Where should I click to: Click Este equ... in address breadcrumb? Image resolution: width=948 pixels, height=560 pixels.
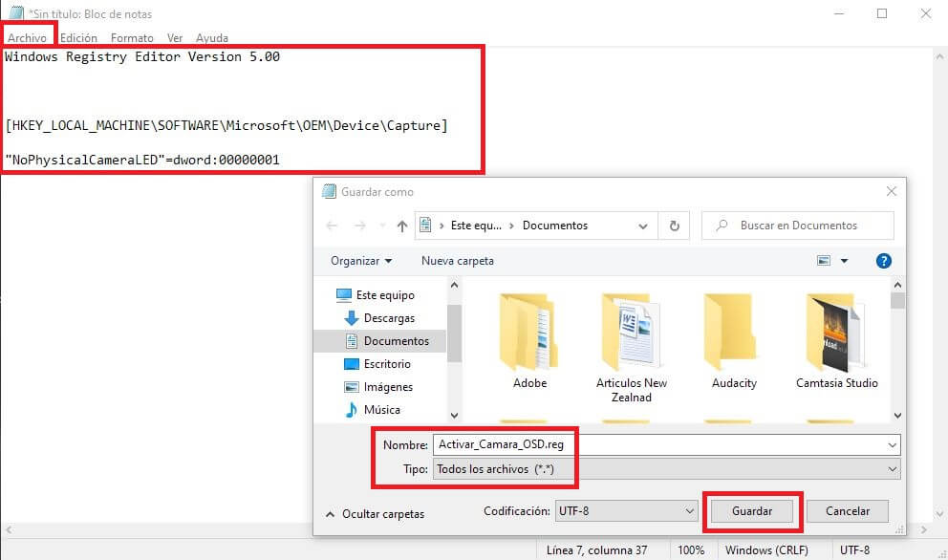click(476, 226)
